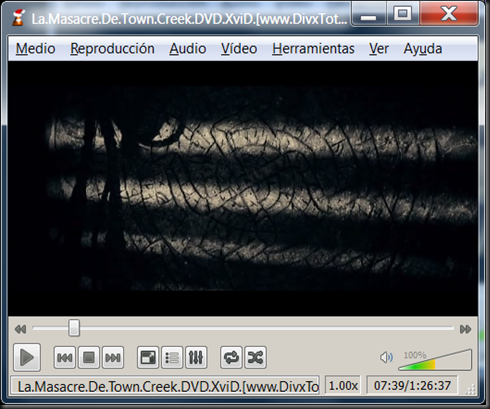Toggle shuffle random playback
Image resolution: width=490 pixels, height=409 pixels.
[x=255, y=357]
